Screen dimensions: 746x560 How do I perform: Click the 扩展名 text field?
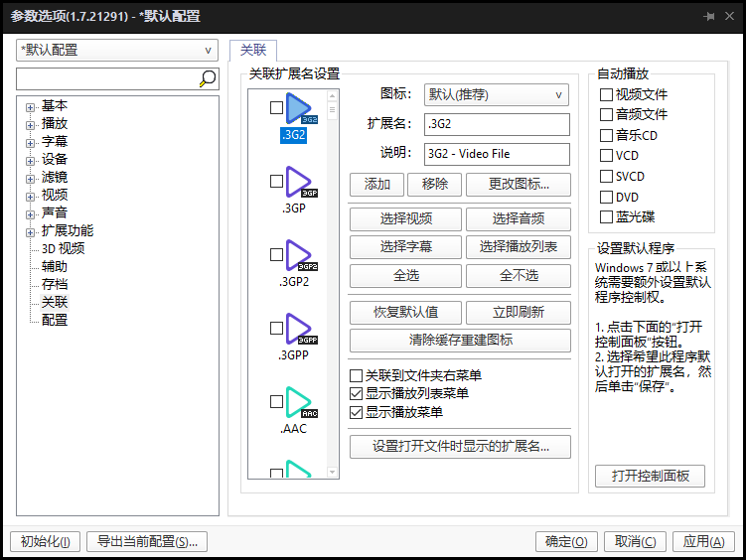(496, 124)
